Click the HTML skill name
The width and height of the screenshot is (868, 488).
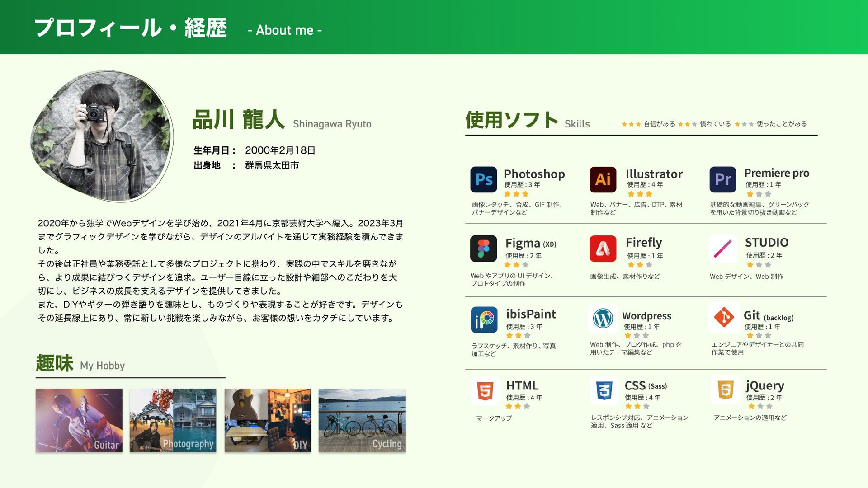pyautogui.click(x=522, y=385)
